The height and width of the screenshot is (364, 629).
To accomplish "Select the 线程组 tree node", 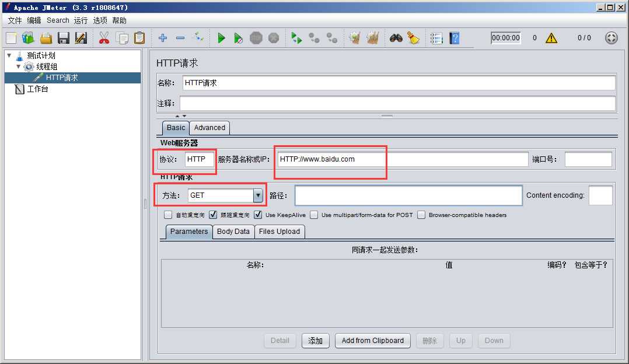I will (47, 66).
